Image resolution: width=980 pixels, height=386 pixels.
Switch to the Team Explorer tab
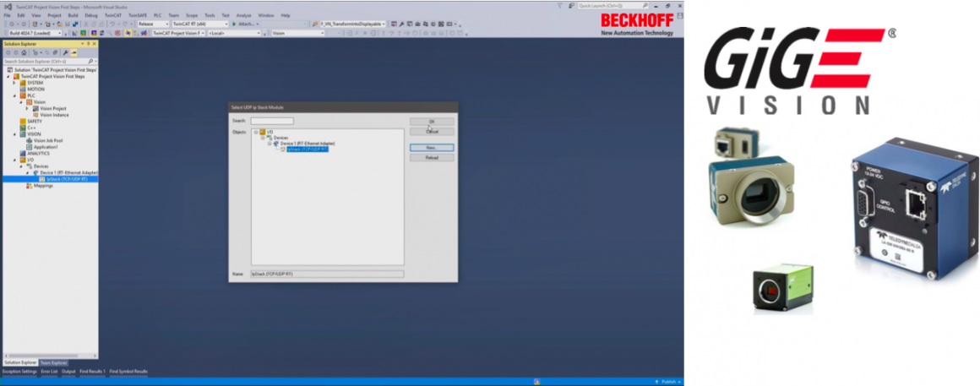tap(54, 362)
